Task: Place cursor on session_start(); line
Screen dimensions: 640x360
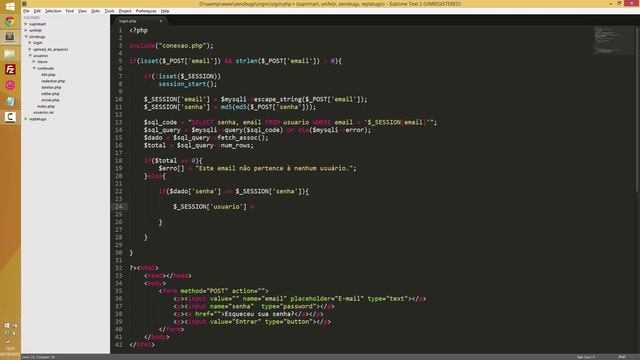Action: [x=188, y=84]
